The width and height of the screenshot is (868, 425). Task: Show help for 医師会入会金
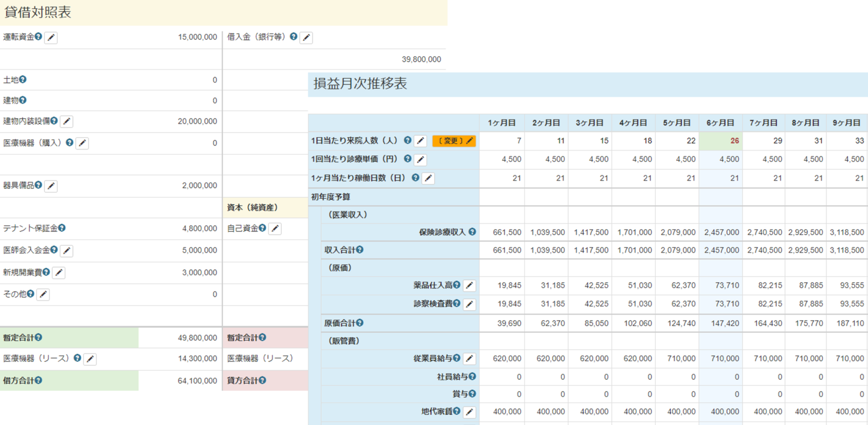pos(54,249)
